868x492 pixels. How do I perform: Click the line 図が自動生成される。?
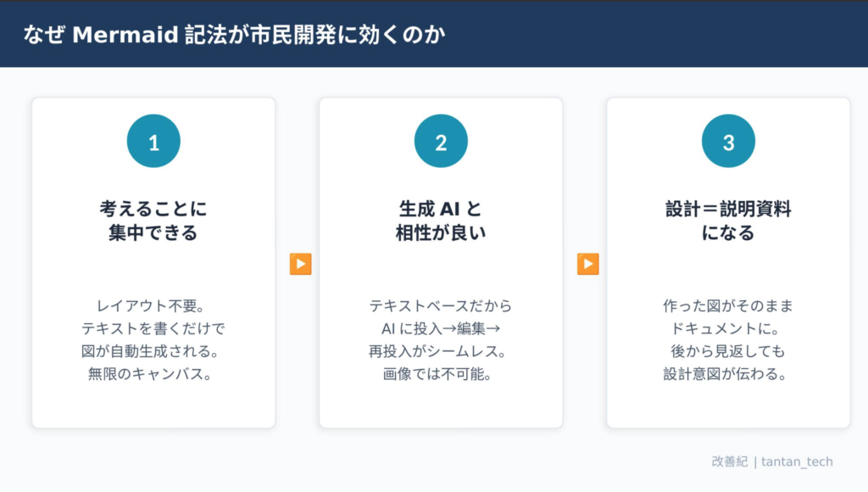tap(153, 350)
